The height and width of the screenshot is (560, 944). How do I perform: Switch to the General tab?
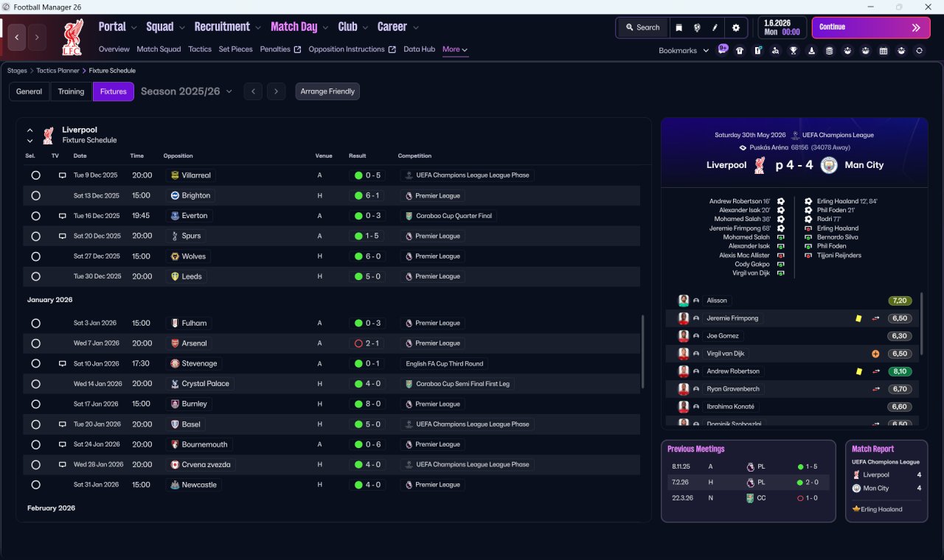tap(29, 91)
